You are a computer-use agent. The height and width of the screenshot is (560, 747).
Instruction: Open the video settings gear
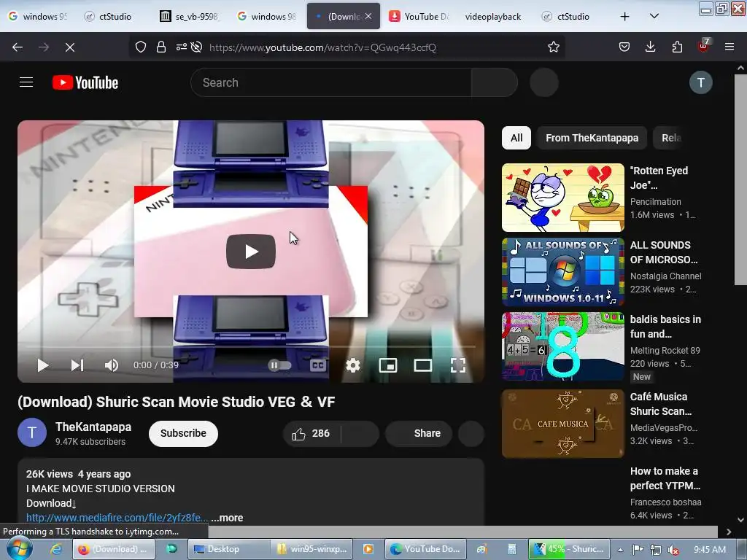353,365
